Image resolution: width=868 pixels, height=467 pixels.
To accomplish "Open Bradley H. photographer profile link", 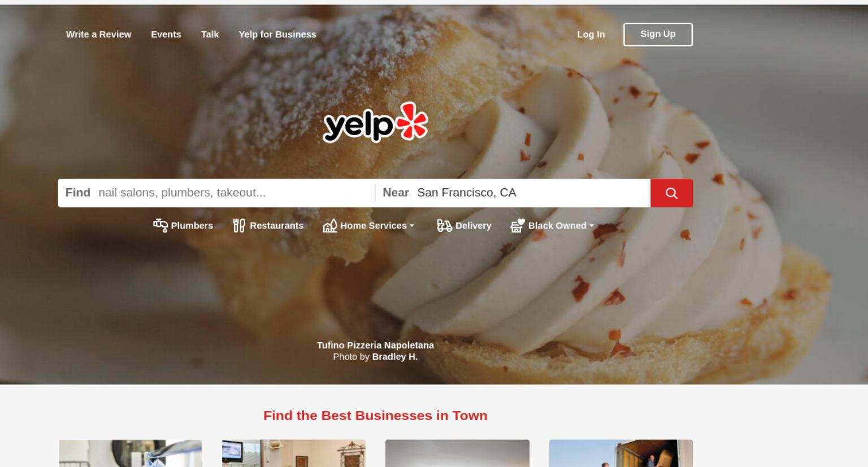I will [x=395, y=357].
